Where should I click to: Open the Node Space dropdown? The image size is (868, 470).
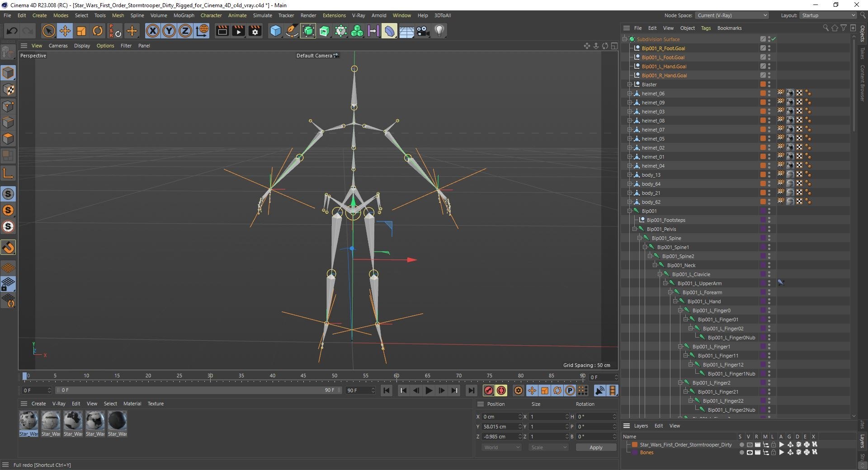point(732,15)
